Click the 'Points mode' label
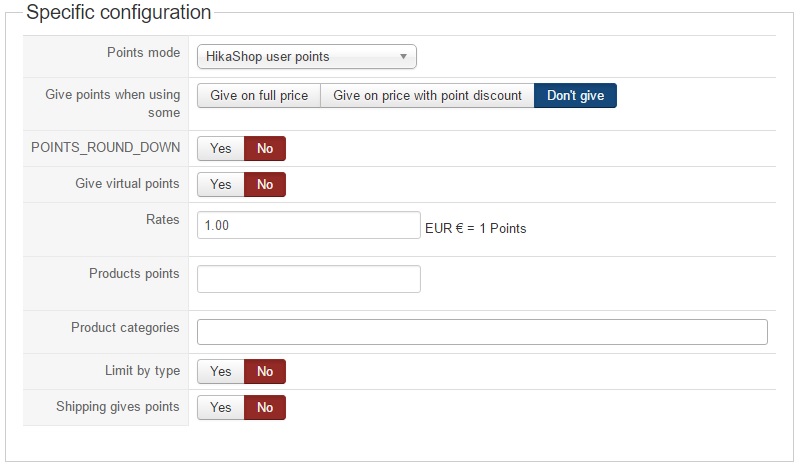The width and height of the screenshot is (806, 470). [x=143, y=52]
